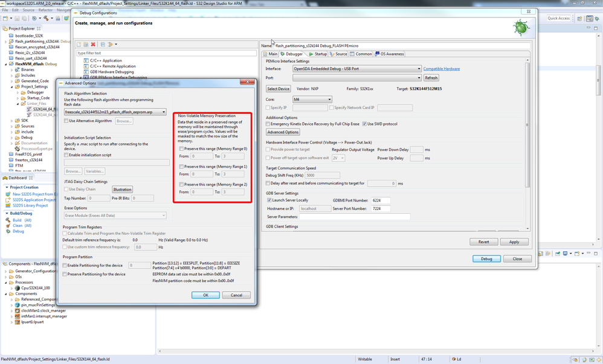
Task: Click the bootloader_S32K project folder icon
Action: click(x=11, y=36)
